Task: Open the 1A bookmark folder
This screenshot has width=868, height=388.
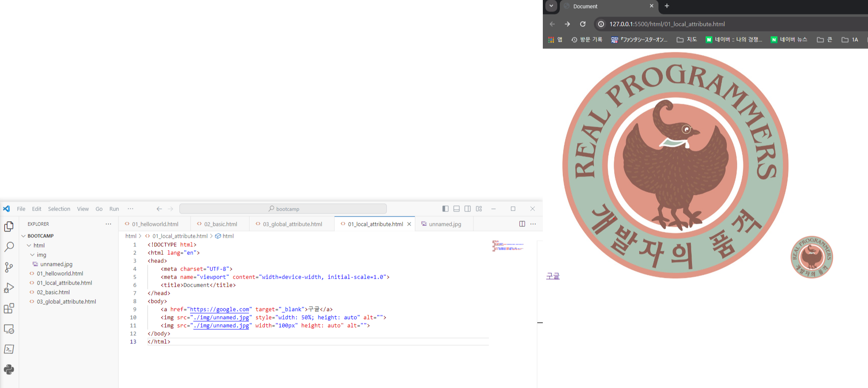Action: 850,40
